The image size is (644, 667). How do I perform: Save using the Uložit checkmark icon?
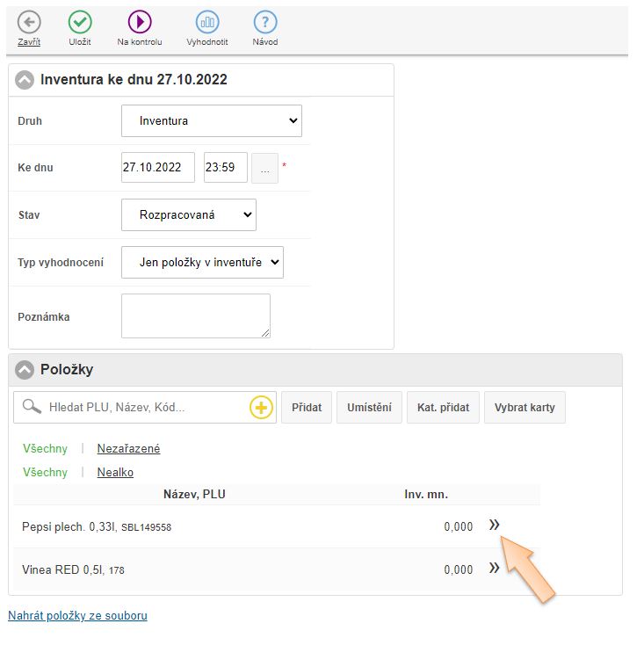pos(80,23)
